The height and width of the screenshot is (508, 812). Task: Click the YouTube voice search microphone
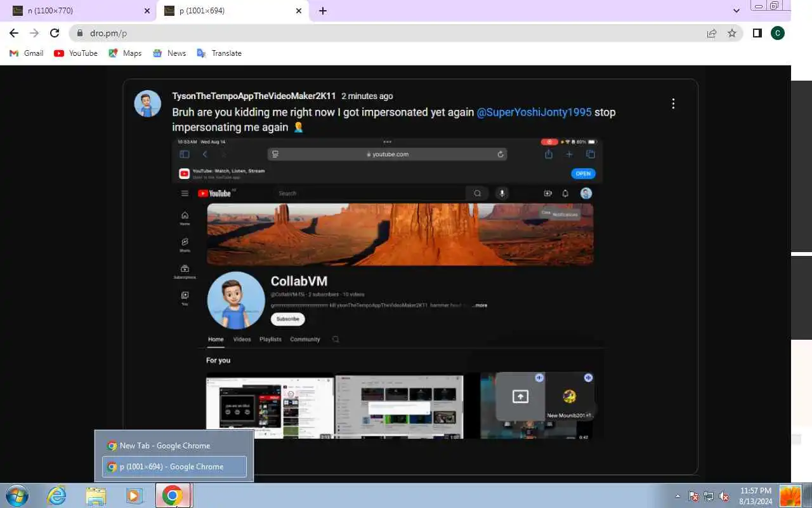tap(502, 194)
